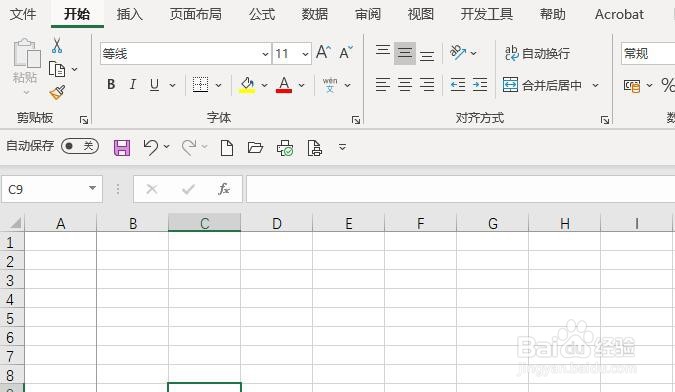Customize Quick Access Toolbar arrow
Viewport: 675px width, 392px height.
point(342,147)
